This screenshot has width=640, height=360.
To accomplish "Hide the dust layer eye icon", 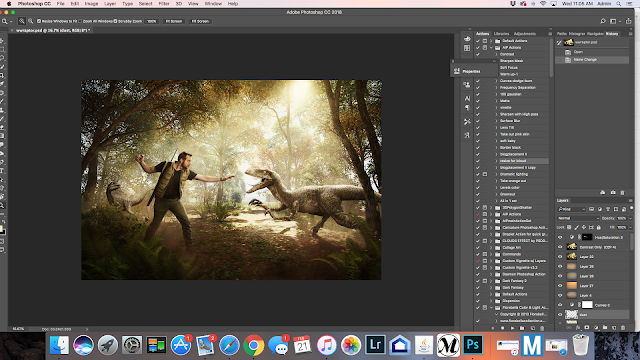I will click(x=560, y=315).
